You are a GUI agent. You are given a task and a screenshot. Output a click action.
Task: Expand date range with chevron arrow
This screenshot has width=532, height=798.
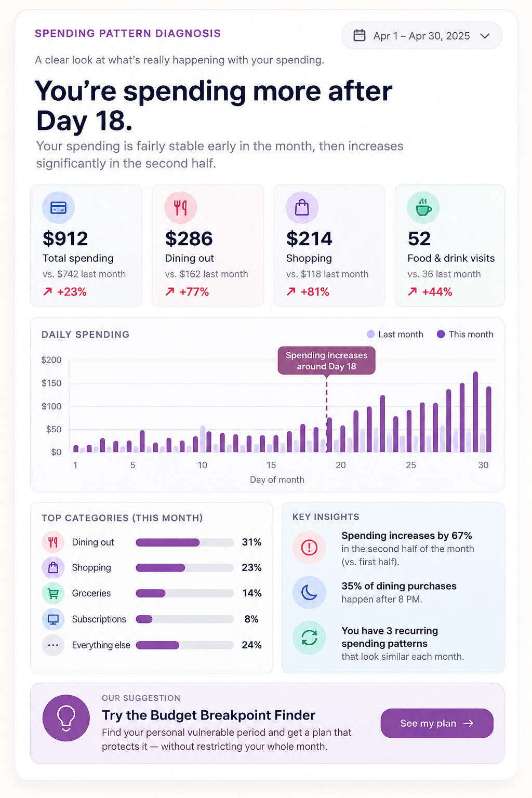click(485, 36)
